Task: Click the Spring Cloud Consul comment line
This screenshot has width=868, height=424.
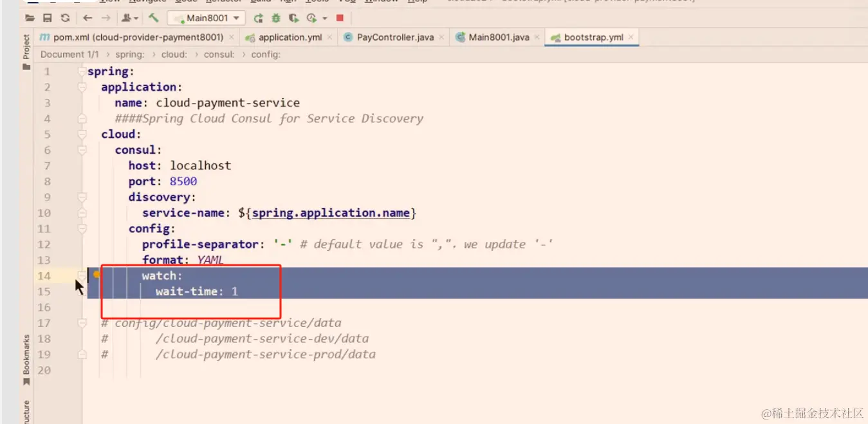Action: click(x=269, y=118)
